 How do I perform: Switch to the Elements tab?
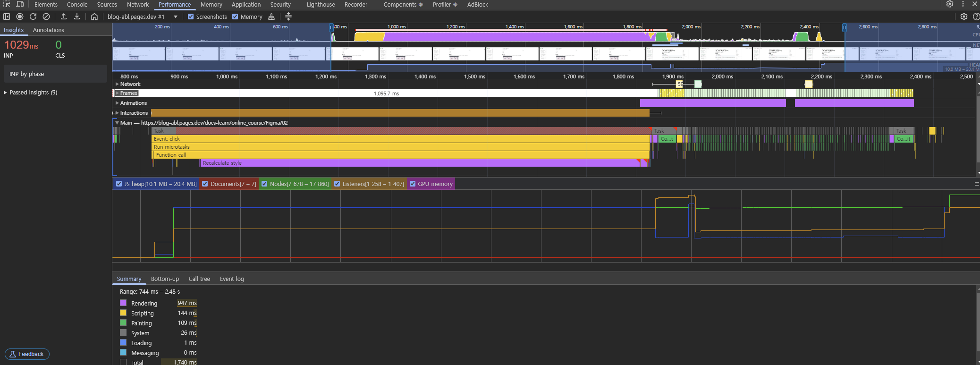pos(46,5)
